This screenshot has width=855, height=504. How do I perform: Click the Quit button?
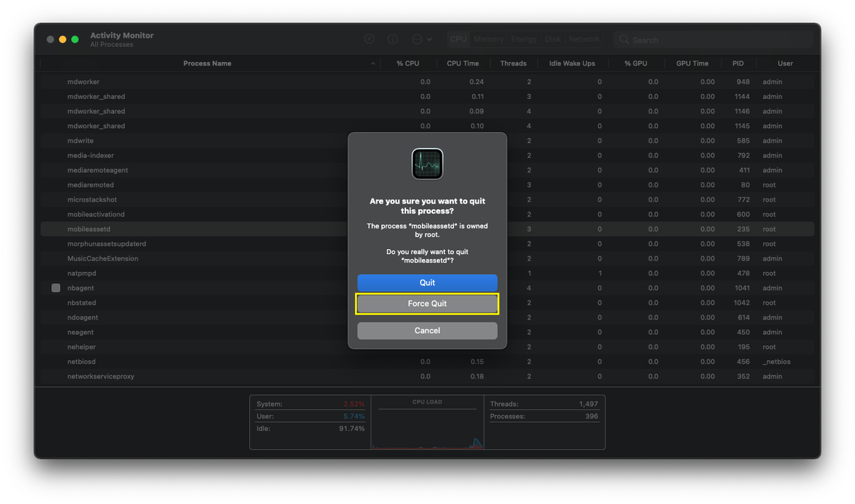(x=427, y=283)
